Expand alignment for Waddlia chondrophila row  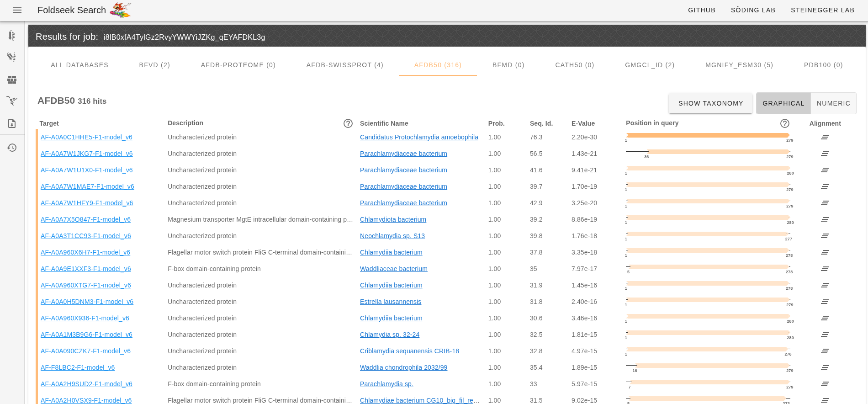pyautogui.click(x=825, y=367)
